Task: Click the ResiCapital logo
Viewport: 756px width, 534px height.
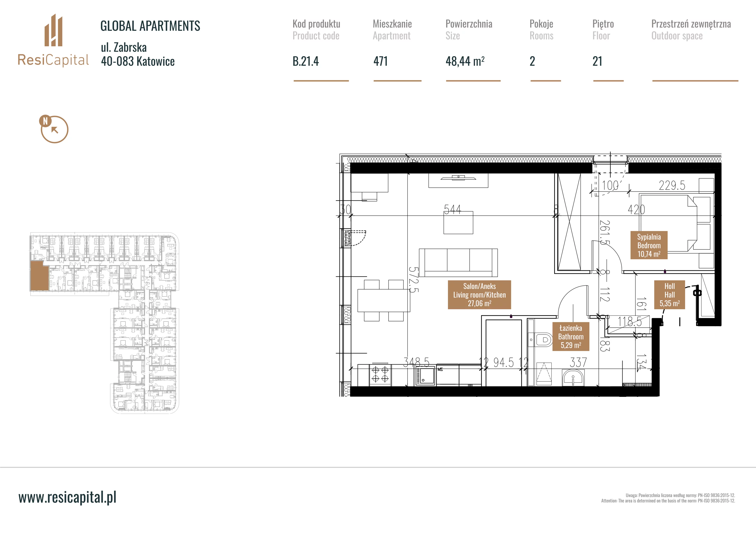Action: pyautogui.click(x=53, y=40)
